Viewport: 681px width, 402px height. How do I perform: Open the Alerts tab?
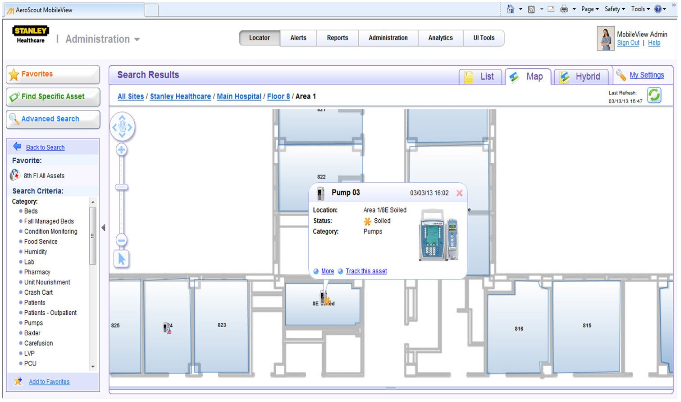coord(298,38)
